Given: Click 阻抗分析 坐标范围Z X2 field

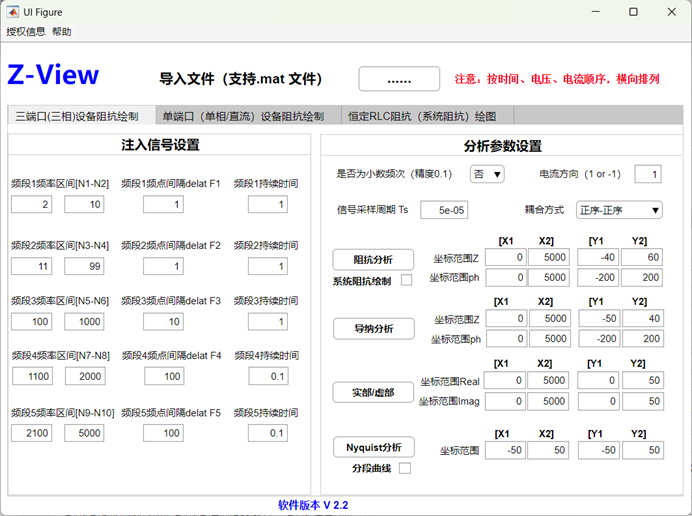Looking at the screenshot, I should click(x=549, y=257).
